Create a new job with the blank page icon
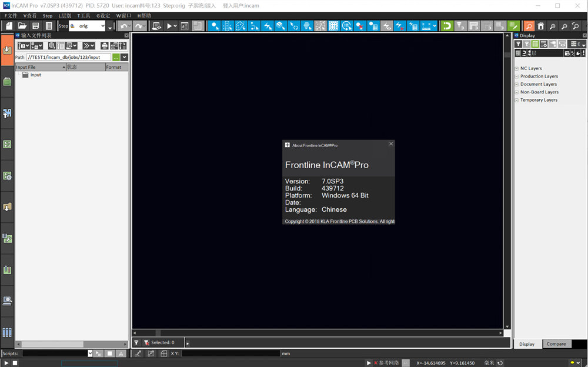This screenshot has width=588, height=367. pos(9,25)
